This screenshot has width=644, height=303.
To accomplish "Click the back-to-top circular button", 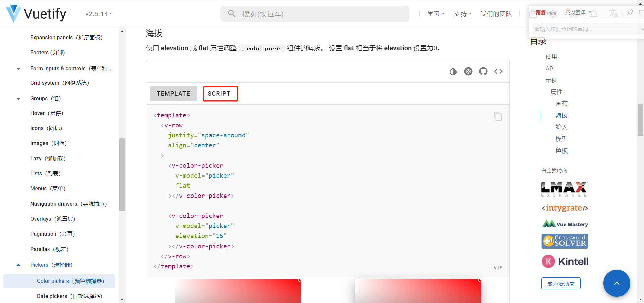I will 617,283.
